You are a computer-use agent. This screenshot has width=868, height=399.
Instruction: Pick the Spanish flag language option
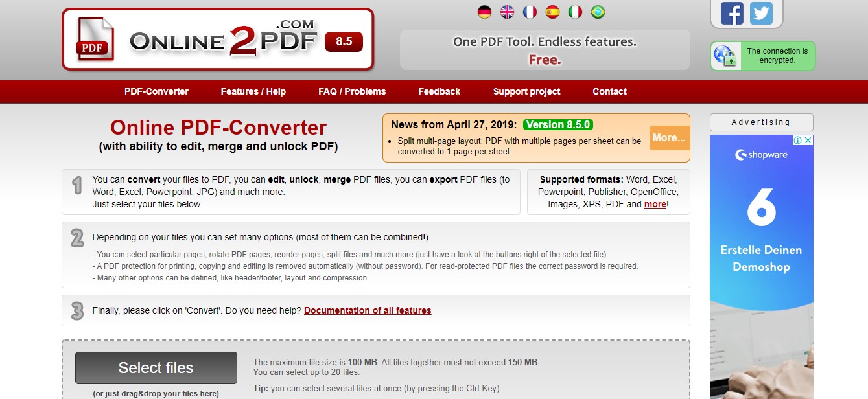[552, 12]
